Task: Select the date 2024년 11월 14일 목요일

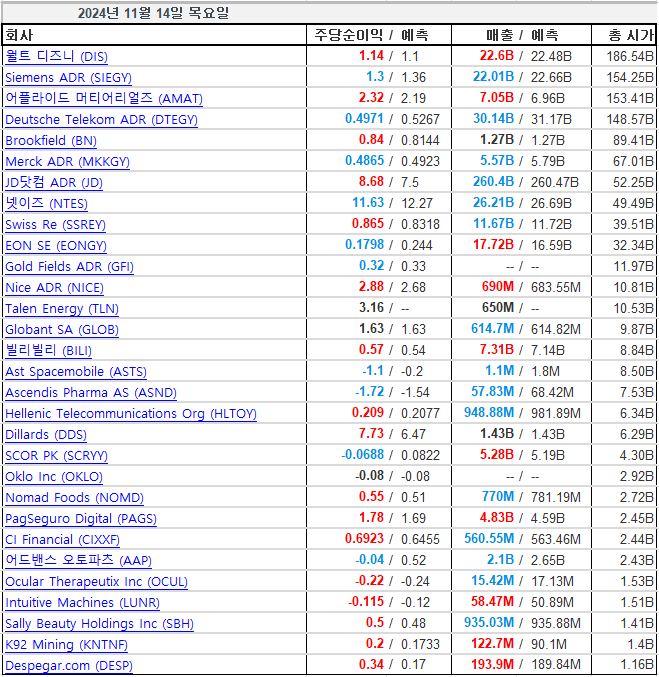Action: coord(153,13)
